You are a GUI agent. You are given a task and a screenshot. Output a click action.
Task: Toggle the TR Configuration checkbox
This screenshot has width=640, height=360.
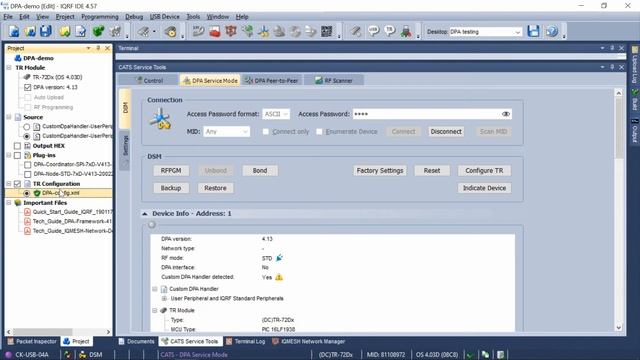(x=17, y=184)
